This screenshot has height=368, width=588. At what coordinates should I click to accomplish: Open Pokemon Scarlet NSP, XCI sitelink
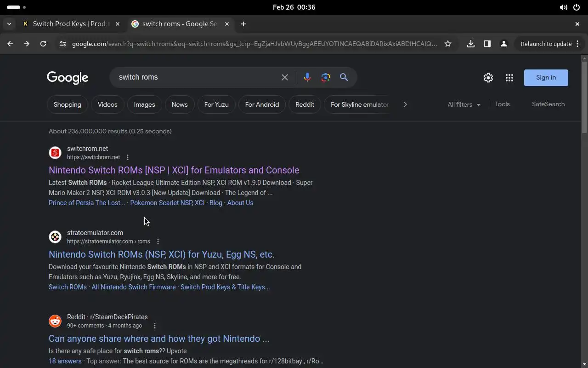(x=167, y=203)
